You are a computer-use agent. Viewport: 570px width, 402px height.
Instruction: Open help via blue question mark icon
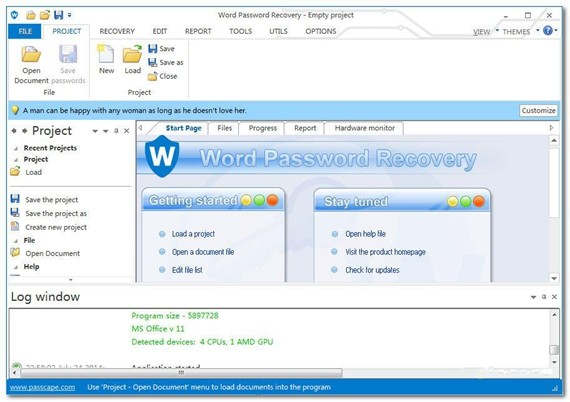click(x=548, y=31)
